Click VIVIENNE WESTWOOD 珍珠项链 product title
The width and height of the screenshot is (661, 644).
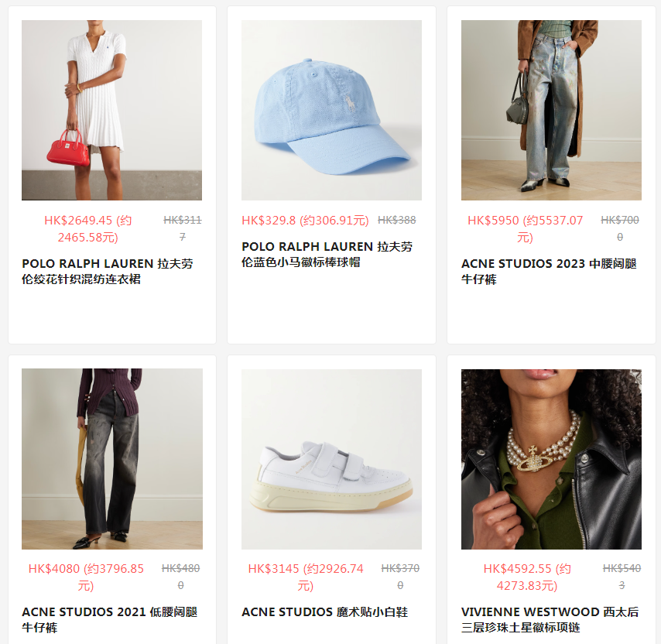[550, 619]
